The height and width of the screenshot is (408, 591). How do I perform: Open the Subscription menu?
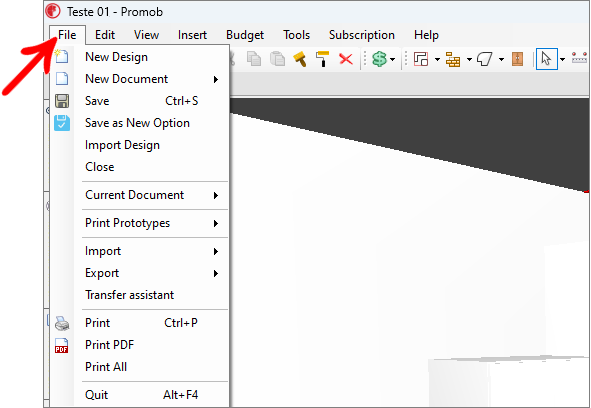(361, 35)
